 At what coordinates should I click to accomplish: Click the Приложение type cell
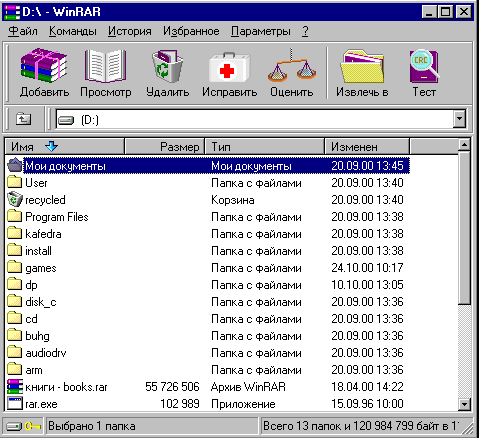tap(243, 404)
